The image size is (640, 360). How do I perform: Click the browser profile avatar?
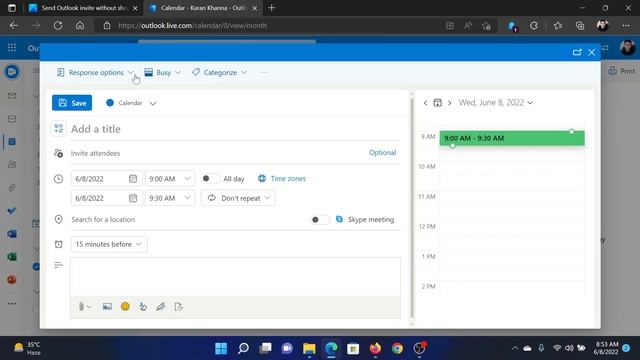(603, 26)
